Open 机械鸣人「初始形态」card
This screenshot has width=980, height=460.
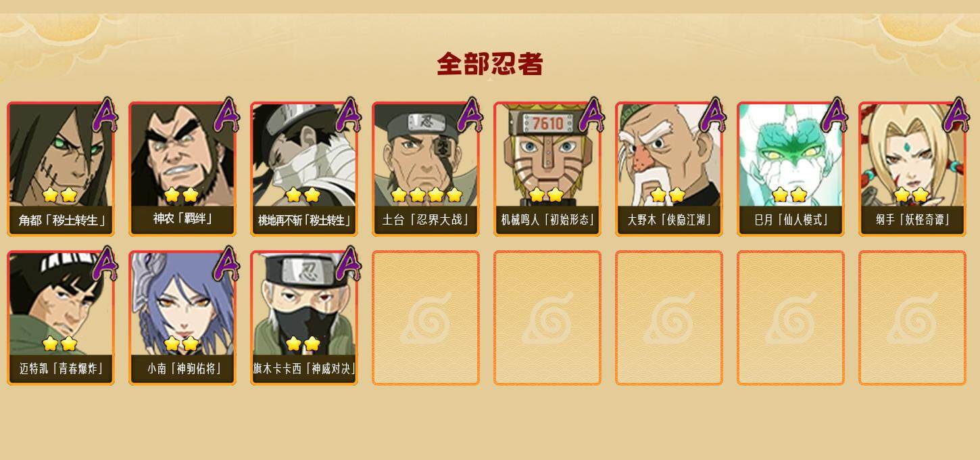tap(547, 169)
